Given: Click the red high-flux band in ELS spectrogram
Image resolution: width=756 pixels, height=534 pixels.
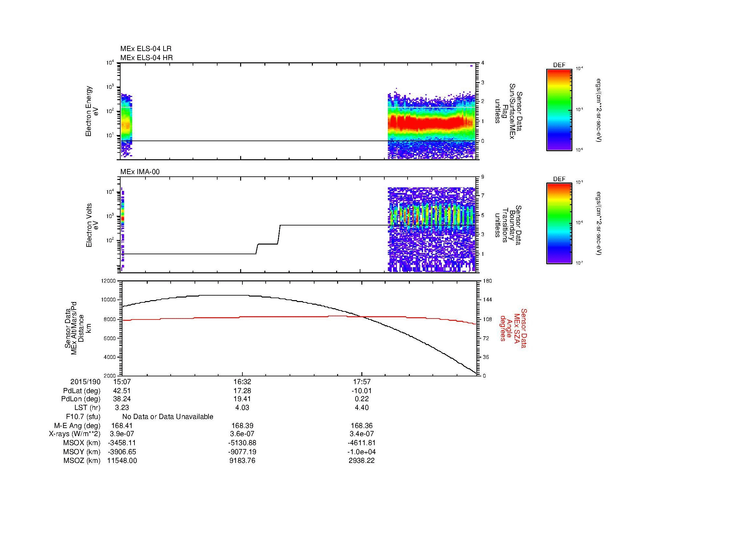Looking at the screenshot, I should [x=431, y=123].
